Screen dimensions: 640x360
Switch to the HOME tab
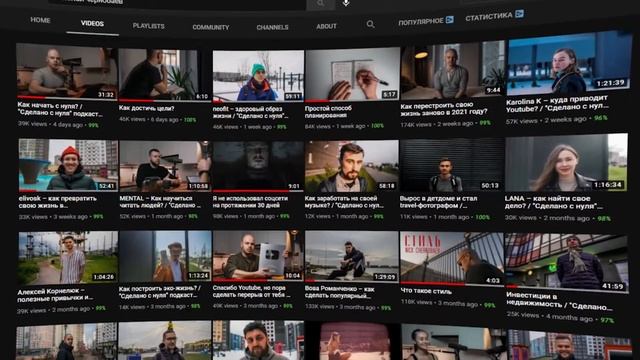point(40,20)
